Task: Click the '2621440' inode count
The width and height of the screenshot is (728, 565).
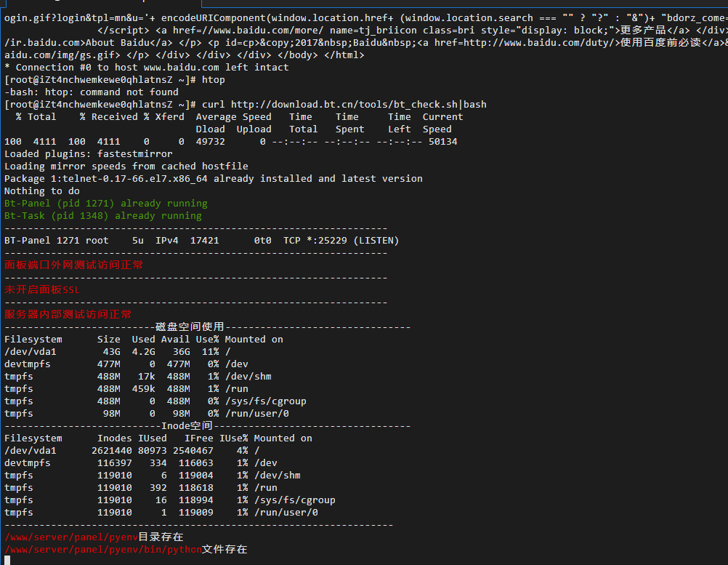Action: click(x=112, y=451)
